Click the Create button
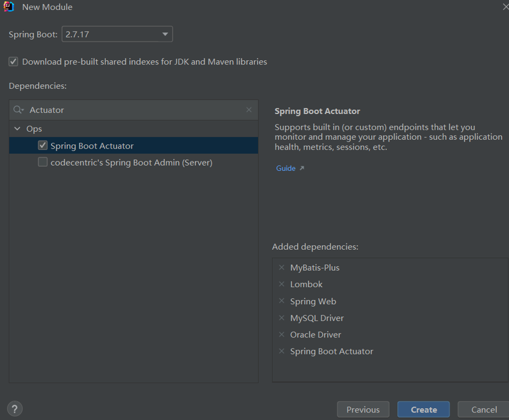Screen dimensions: 509x420 [x=423, y=409]
